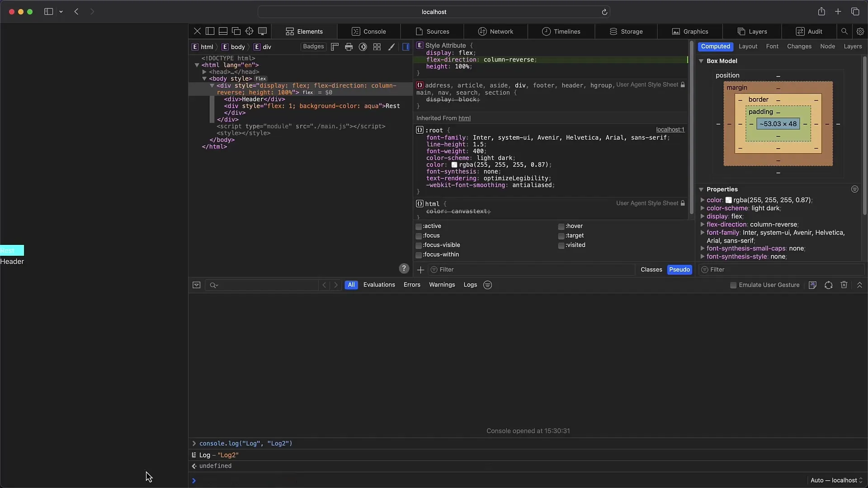868x488 pixels.
Task: Click the color swatch rgba in Properties
Action: (728, 200)
